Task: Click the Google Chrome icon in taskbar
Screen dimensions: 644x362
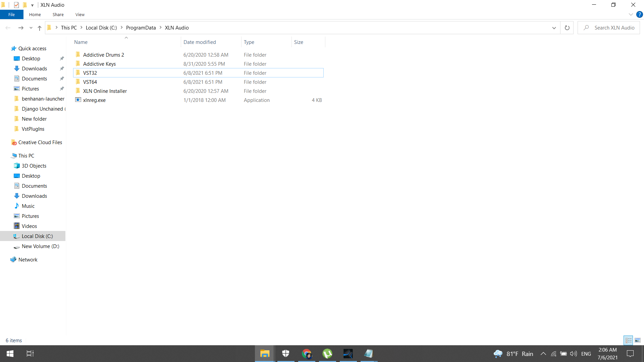Action: [x=307, y=354]
